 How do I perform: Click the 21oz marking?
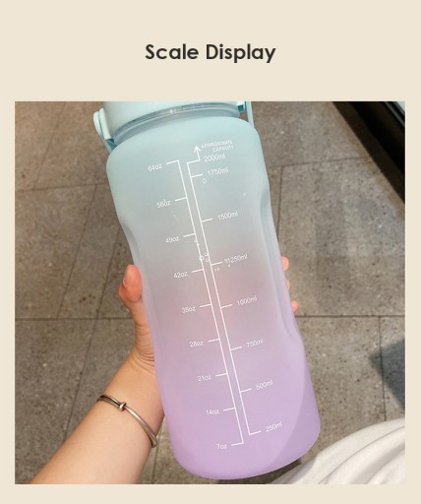(x=205, y=378)
